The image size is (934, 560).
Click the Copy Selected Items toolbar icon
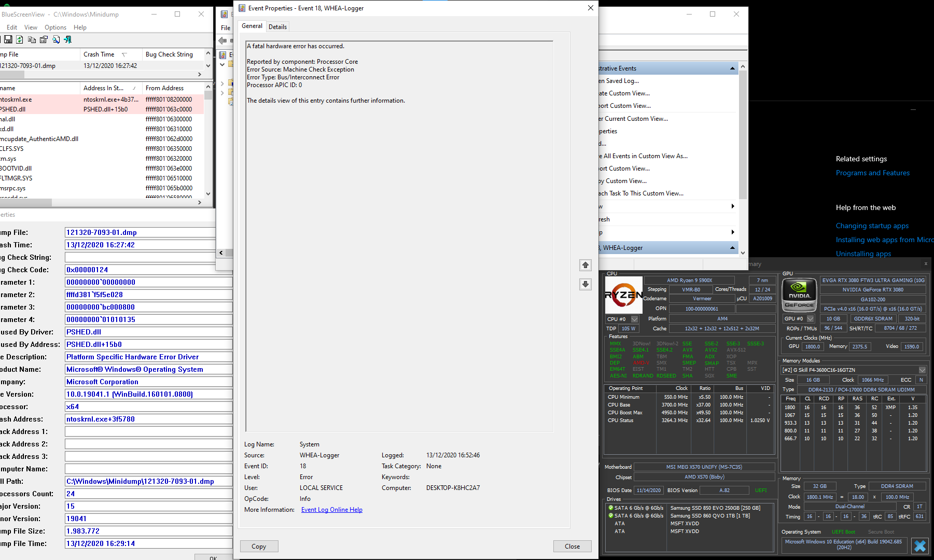[x=32, y=39]
